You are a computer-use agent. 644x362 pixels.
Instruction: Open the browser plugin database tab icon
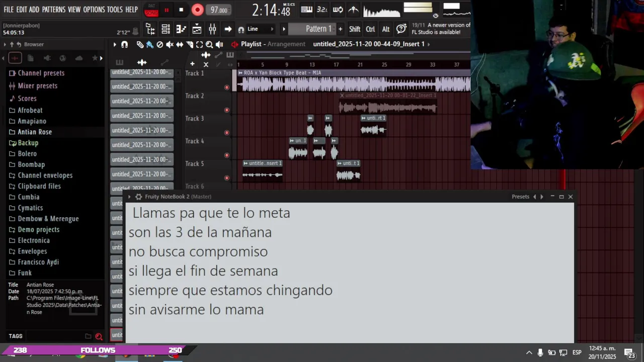(x=47, y=58)
